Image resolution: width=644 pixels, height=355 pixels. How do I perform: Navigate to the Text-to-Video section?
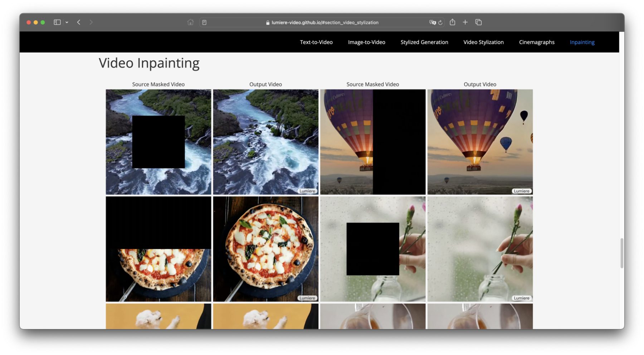point(316,42)
